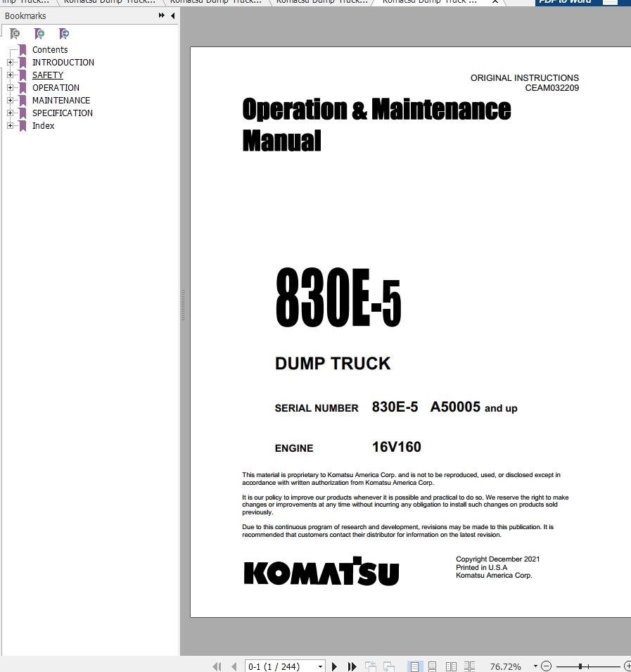Image resolution: width=631 pixels, height=672 pixels.
Task: Expand the SPECIFICATION bookmark node
Action: (11, 113)
